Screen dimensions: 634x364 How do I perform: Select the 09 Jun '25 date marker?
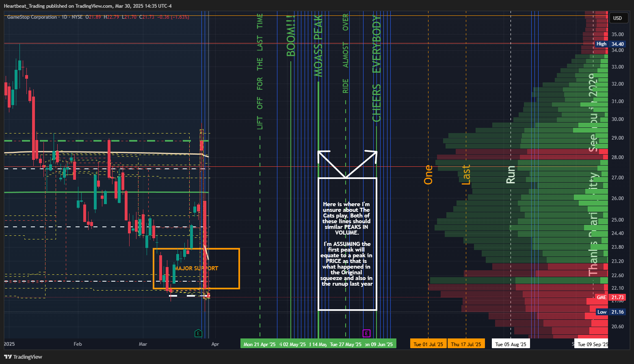coord(379,344)
